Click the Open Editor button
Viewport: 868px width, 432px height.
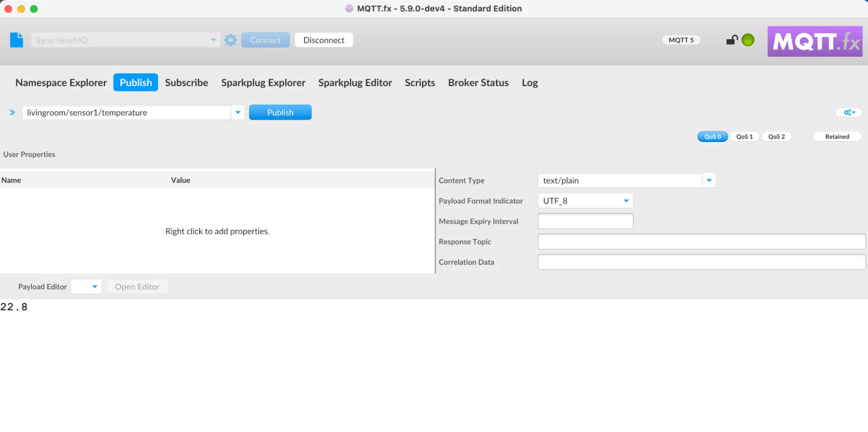[137, 287]
